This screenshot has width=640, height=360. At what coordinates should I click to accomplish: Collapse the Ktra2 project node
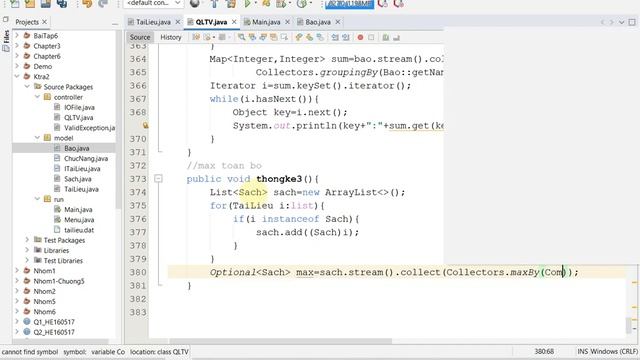(x=17, y=76)
